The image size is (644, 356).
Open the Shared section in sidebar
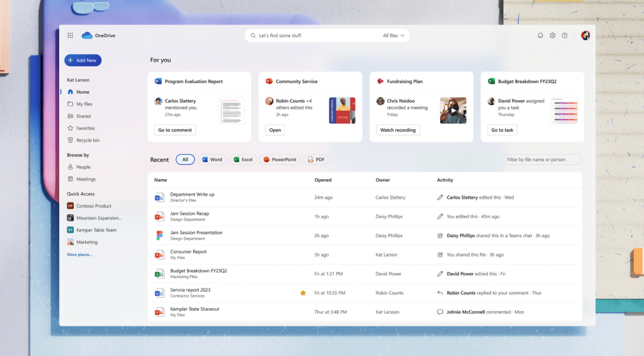click(83, 116)
